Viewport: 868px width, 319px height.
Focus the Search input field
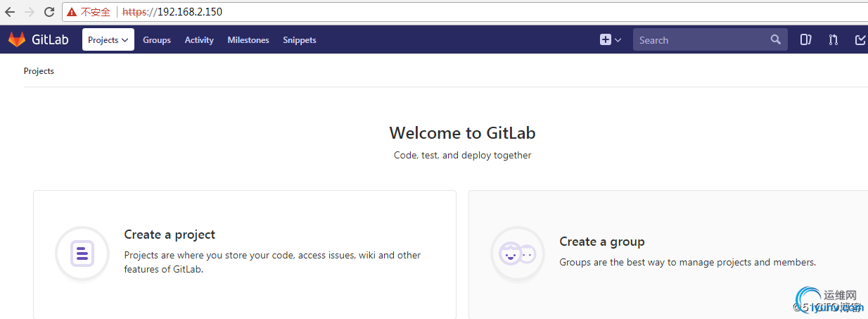coord(710,40)
